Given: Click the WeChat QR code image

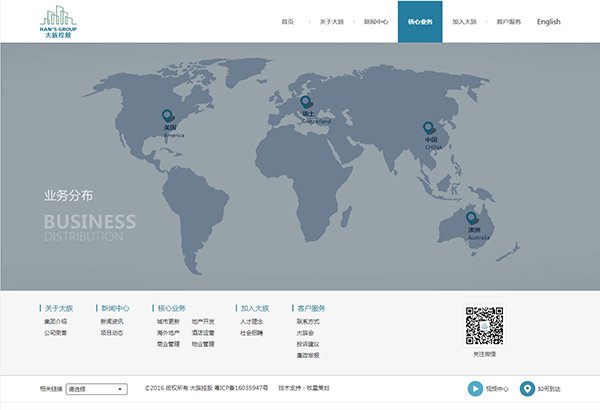Looking at the screenshot, I should pos(484,326).
